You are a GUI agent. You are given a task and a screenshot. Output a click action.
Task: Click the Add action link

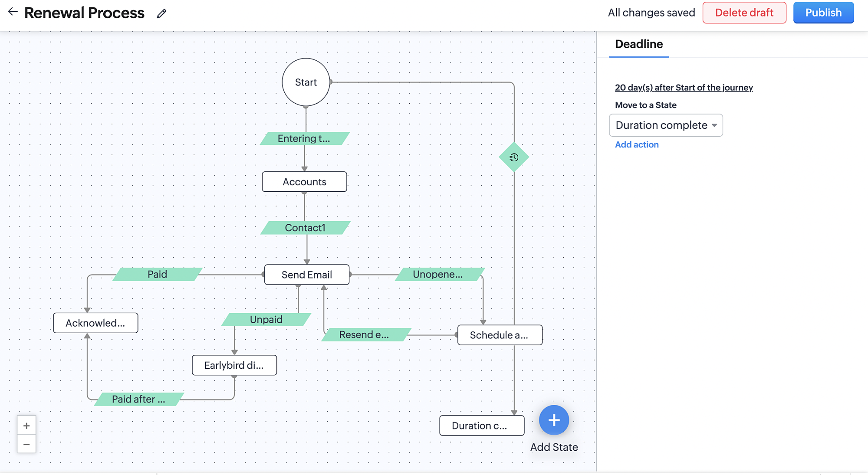(x=637, y=144)
